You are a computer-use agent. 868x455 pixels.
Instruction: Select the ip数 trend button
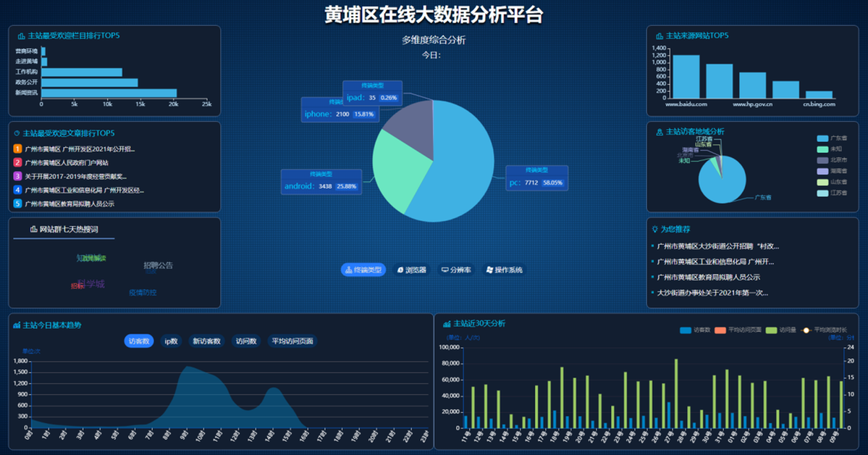(171, 341)
